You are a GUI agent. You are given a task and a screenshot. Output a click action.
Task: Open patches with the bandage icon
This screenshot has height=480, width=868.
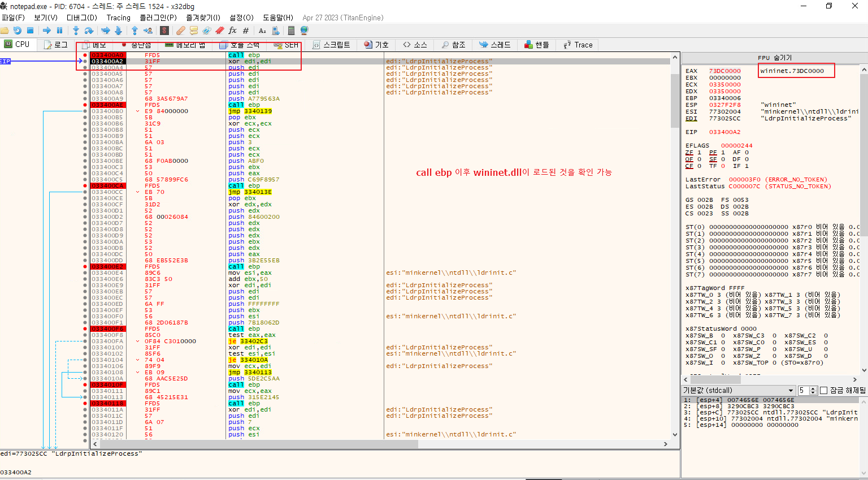pos(181,31)
